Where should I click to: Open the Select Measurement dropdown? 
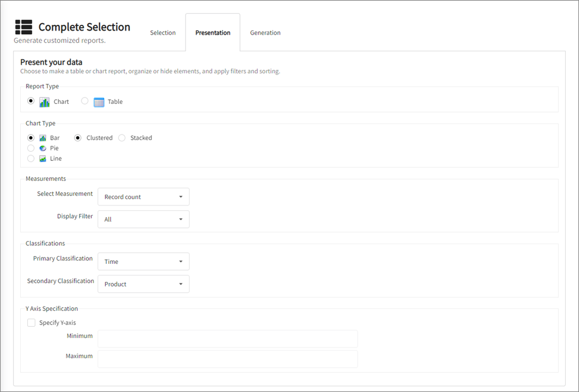coord(143,197)
